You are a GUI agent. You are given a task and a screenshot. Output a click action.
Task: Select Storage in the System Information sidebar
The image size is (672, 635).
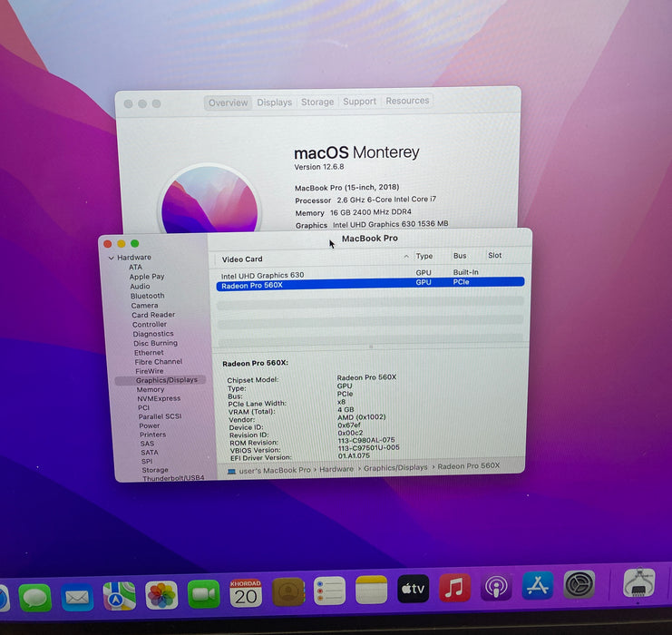coord(155,471)
